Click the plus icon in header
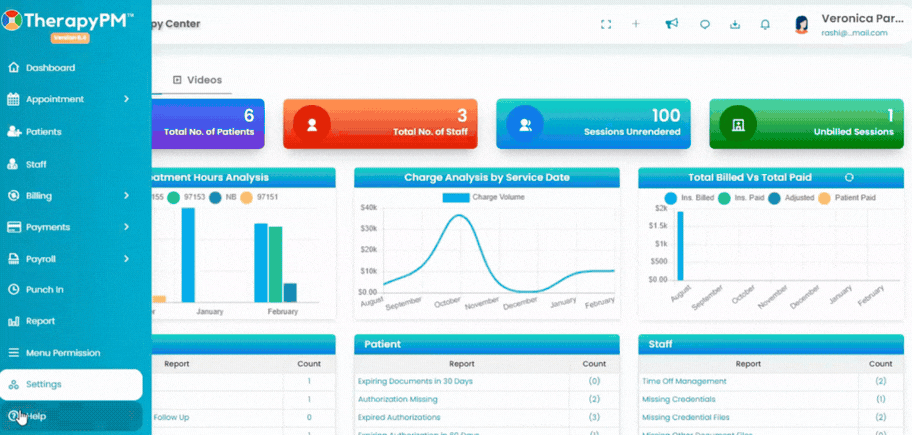 tap(636, 24)
